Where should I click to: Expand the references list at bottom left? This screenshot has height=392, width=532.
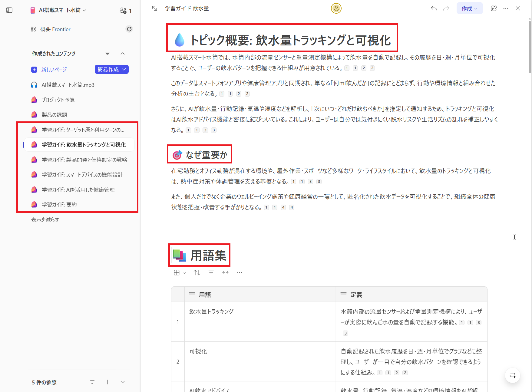click(122, 382)
